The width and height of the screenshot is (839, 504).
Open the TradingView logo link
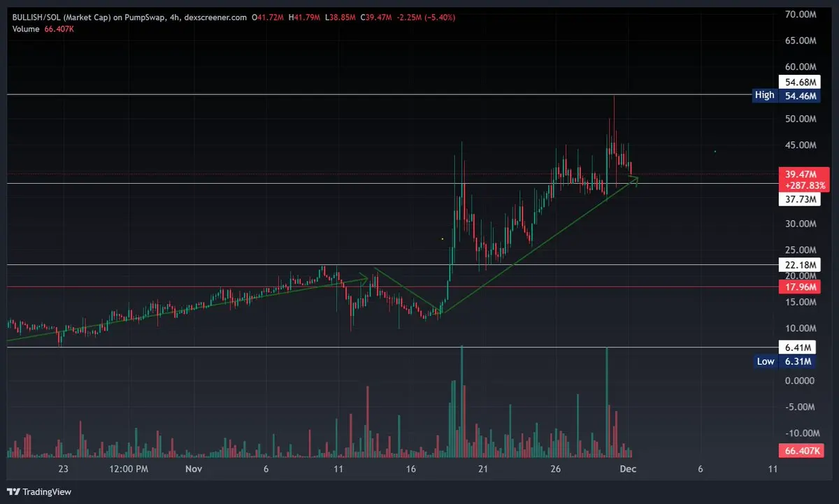click(x=39, y=492)
